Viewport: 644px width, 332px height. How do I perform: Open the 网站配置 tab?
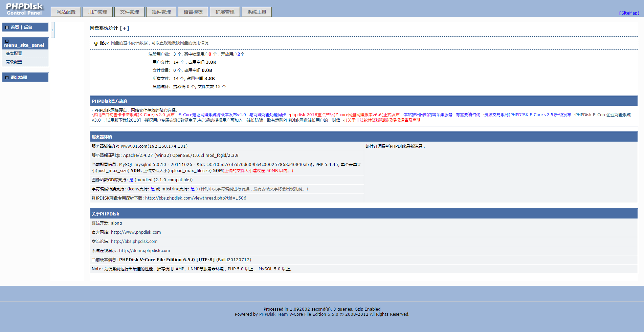coord(66,12)
